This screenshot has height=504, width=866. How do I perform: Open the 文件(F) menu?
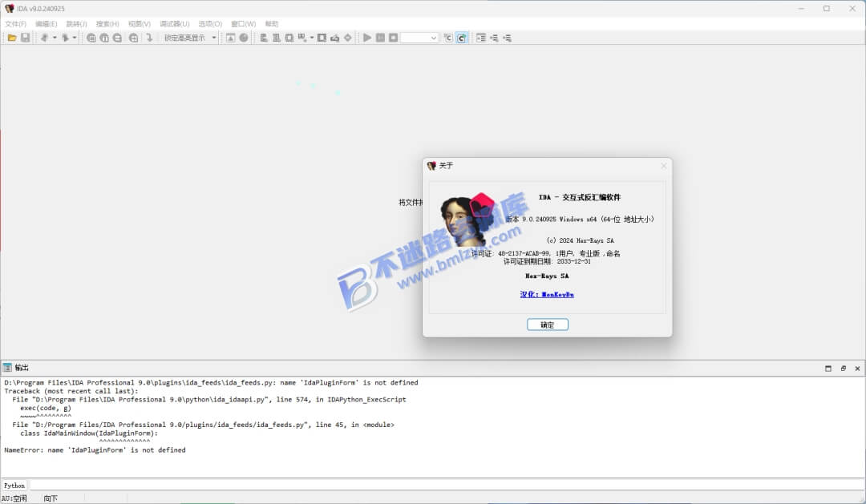(15, 24)
